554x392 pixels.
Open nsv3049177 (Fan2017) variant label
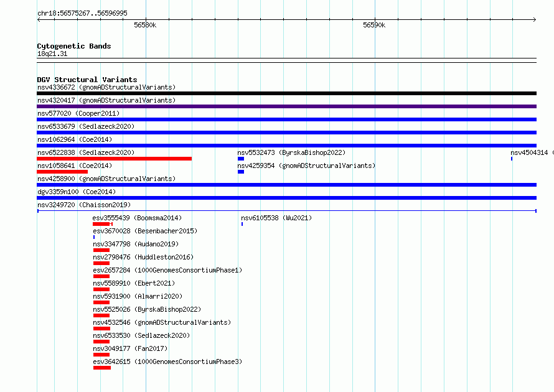(x=130, y=348)
